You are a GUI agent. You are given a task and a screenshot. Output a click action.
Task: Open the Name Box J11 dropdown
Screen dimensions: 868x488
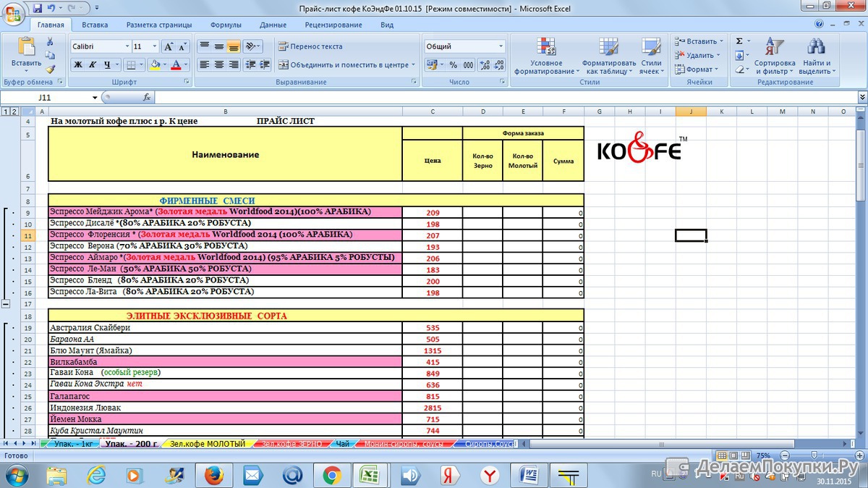(95, 97)
